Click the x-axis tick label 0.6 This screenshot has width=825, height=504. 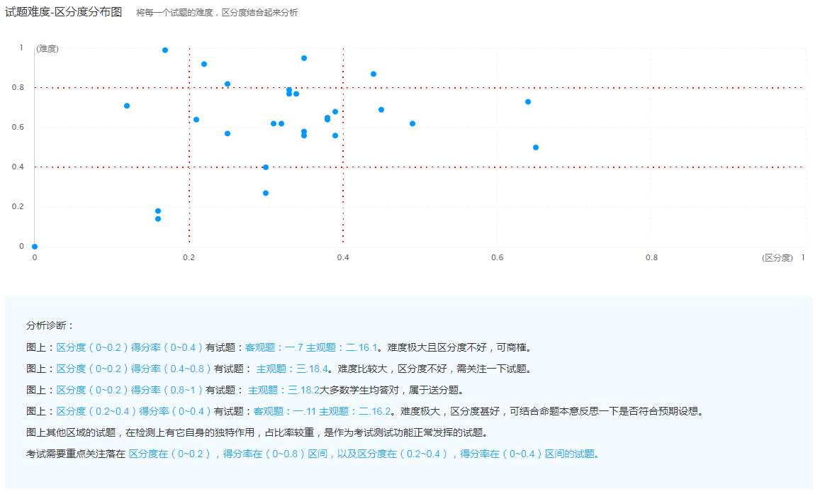click(x=498, y=258)
